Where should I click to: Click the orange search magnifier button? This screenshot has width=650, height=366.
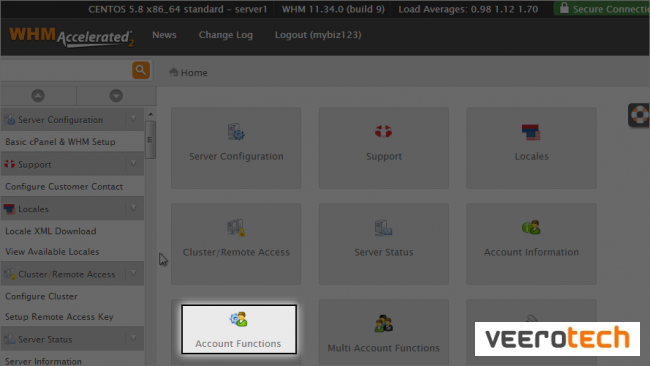(141, 70)
